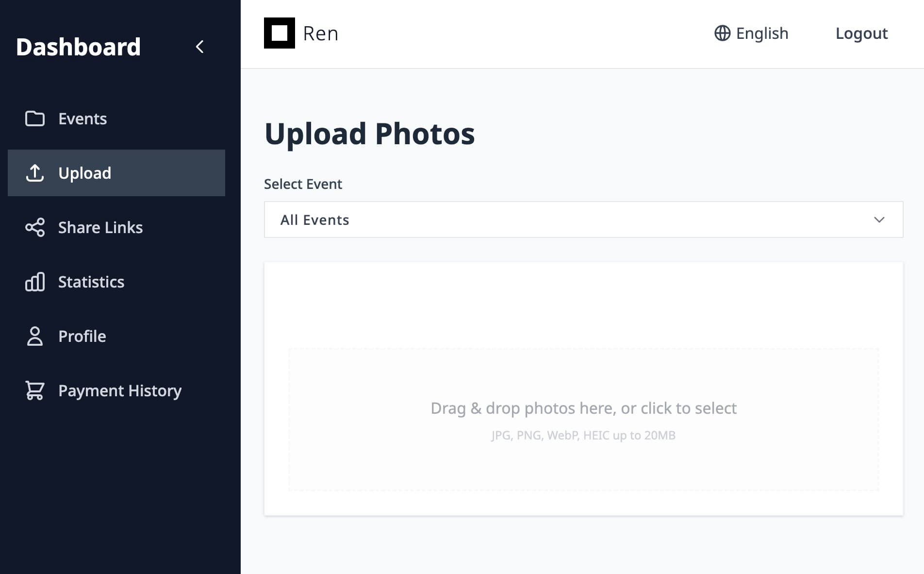Click the Statistics bar chart icon
Screen dimensions: 924x574
click(x=35, y=282)
